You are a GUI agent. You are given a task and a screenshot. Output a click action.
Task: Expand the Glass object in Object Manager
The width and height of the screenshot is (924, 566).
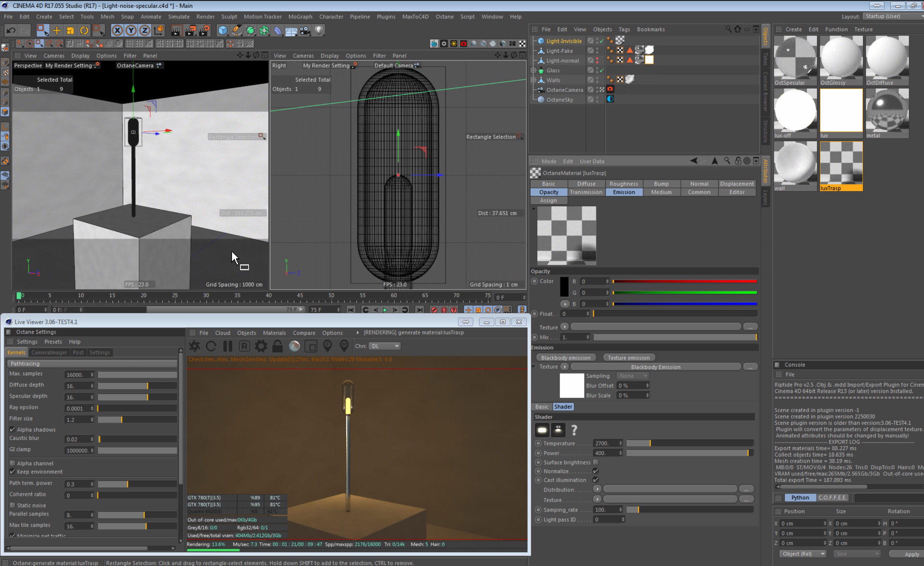533,70
